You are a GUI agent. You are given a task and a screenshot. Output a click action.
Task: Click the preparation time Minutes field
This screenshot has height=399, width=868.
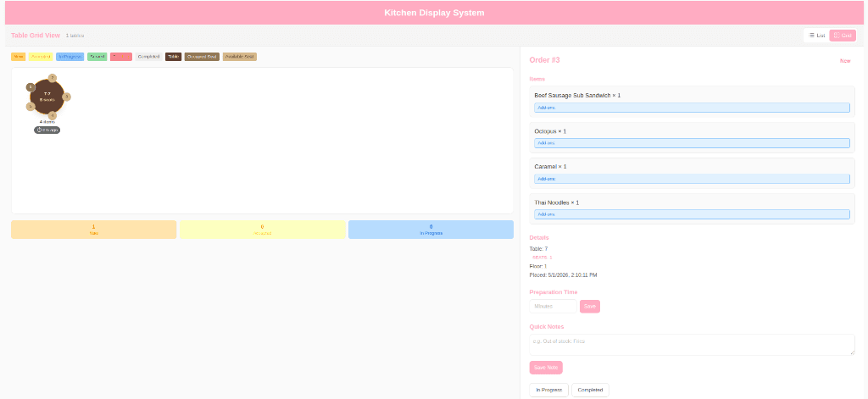(x=553, y=306)
